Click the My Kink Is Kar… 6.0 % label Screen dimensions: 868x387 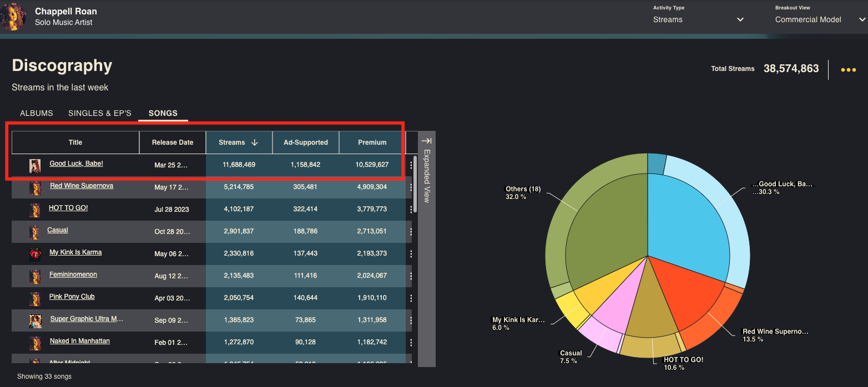tap(518, 324)
